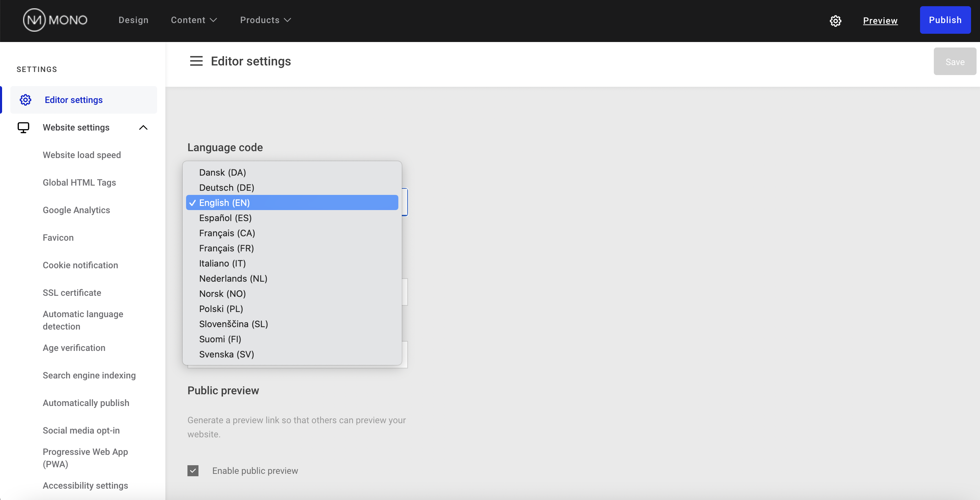Open the Content dropdown menu
Image resolution: width=980 pixels, height=500 pixels.
tap(194, 20)
